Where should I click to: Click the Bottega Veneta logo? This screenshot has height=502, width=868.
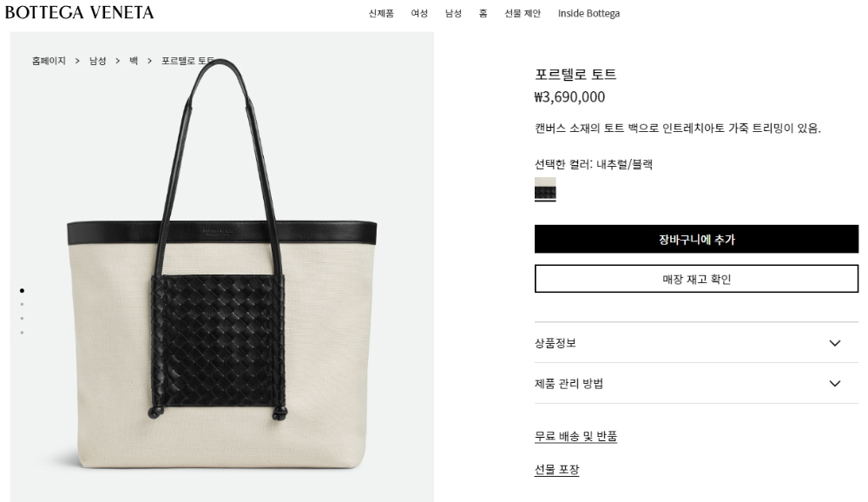[x=79, y=12]
